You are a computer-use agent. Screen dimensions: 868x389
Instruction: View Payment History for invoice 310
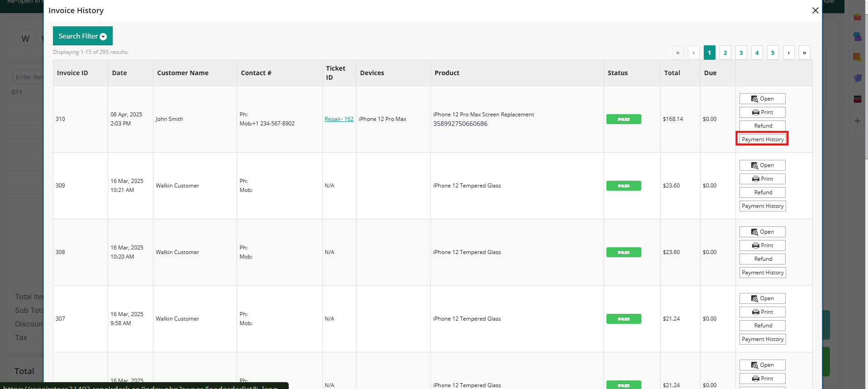click(x=763, y=139)
